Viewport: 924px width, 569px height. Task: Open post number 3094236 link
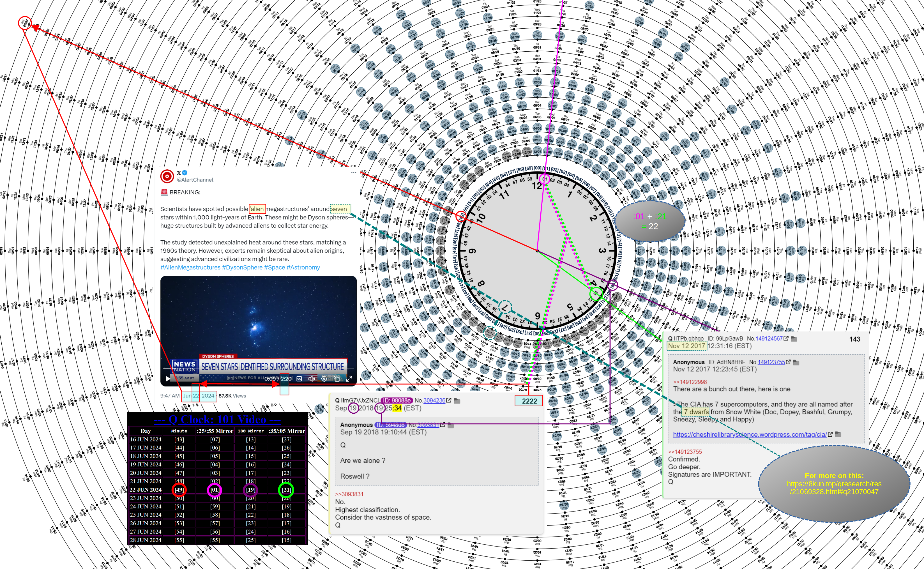(x=434, y=400)
